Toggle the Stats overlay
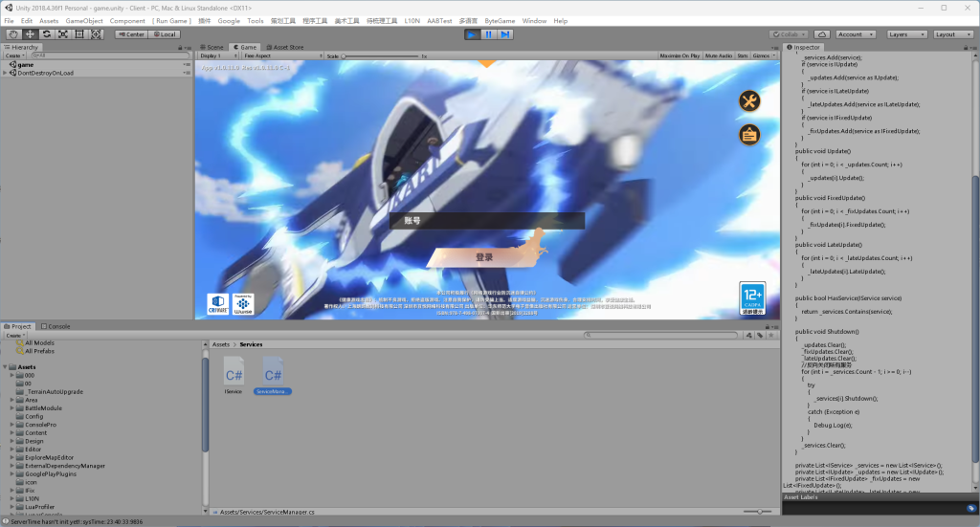The image size is (980, 527). pos(743,56)
